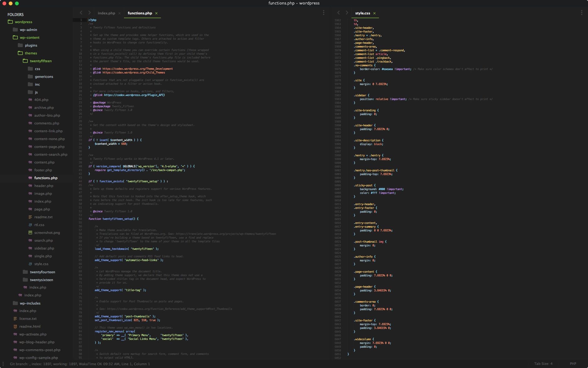Click the FOLDERS heading in sidebar
Image resolution: width=588 pixels, height=368 pixels.
coord(16,14)
